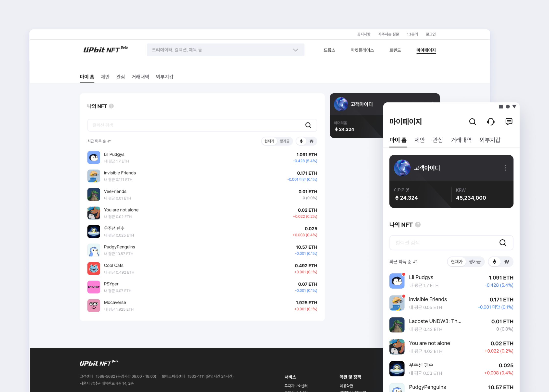549x392 pixels.
Task: Toggle currency display to KRW (₩)
Action: [312, 141]
